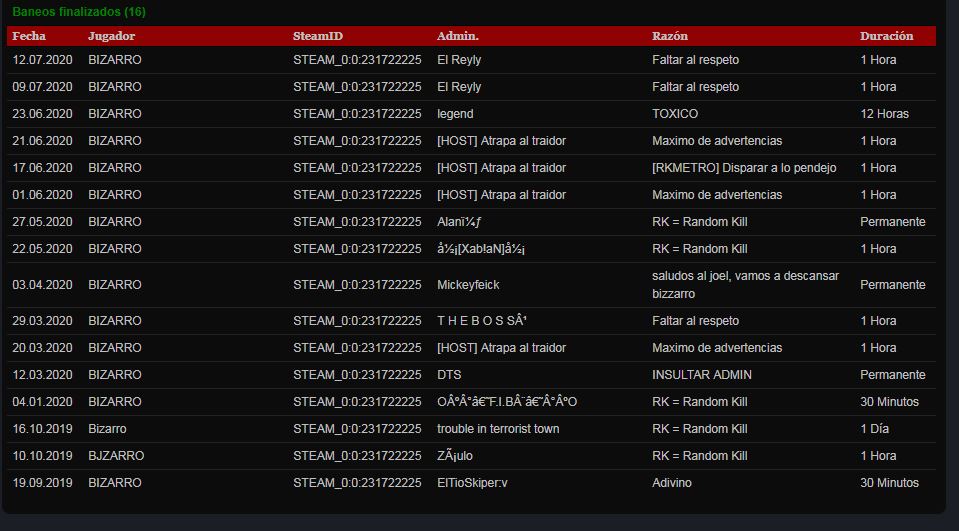Select the ban row dated 12.07.2020
The width and height of the screenshot is (959, 531).
(x=471, y=60)
